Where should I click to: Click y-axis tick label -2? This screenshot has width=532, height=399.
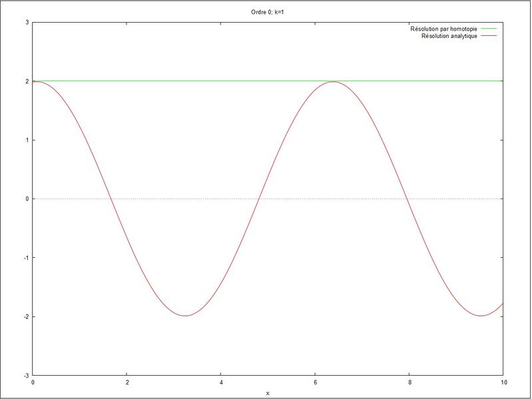click(x=26, y=316)
